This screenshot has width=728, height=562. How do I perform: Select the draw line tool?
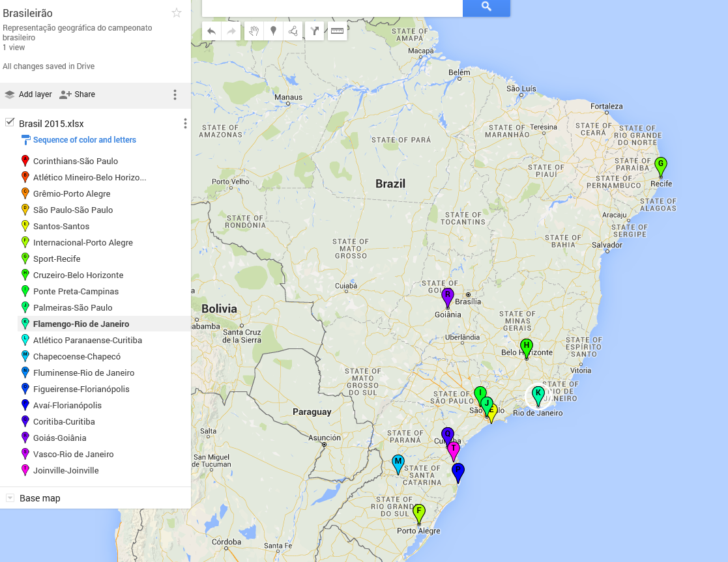click(x=293, y=31)
